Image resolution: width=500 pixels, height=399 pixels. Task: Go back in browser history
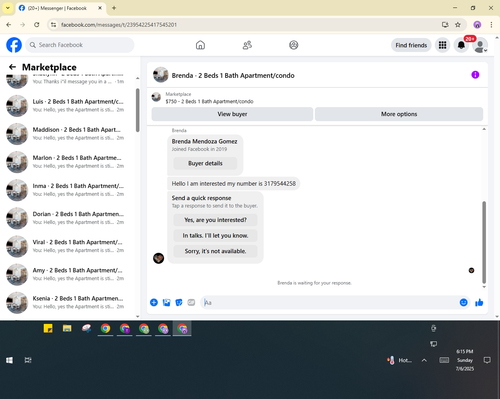(x=9, y=25)
